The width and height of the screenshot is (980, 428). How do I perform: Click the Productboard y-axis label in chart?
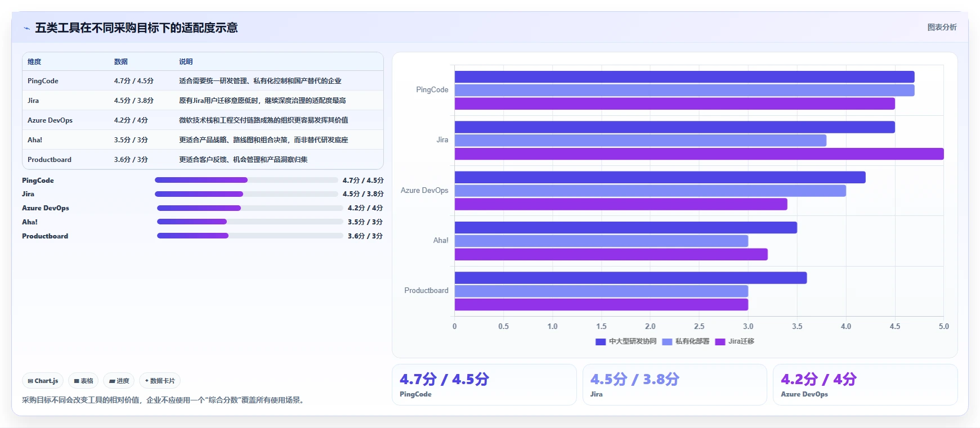(x=426, y=291)
